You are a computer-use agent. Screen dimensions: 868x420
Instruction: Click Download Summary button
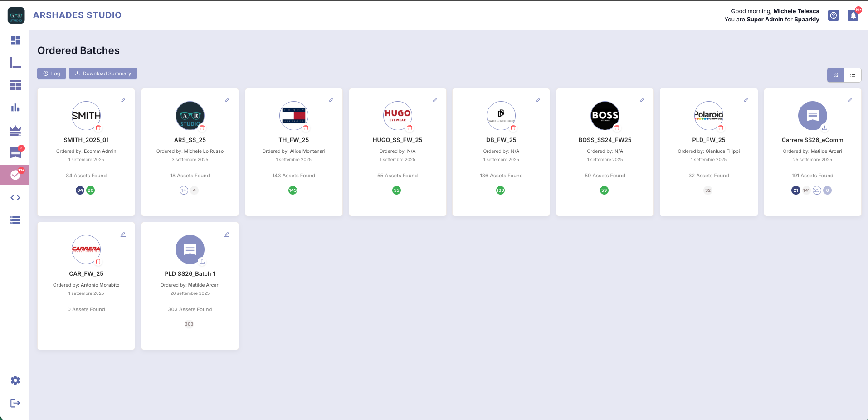click(x=103, y=73)
